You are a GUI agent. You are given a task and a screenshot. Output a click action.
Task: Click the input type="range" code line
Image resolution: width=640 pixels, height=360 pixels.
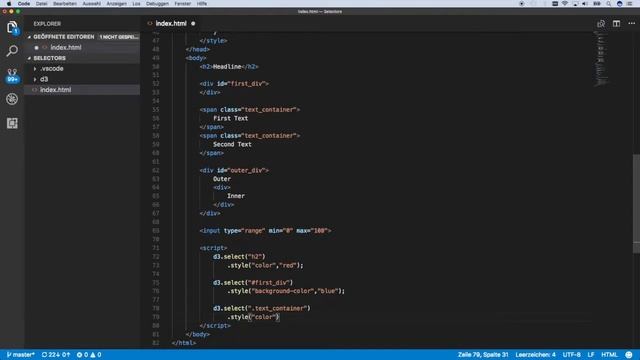coord(265,231)
